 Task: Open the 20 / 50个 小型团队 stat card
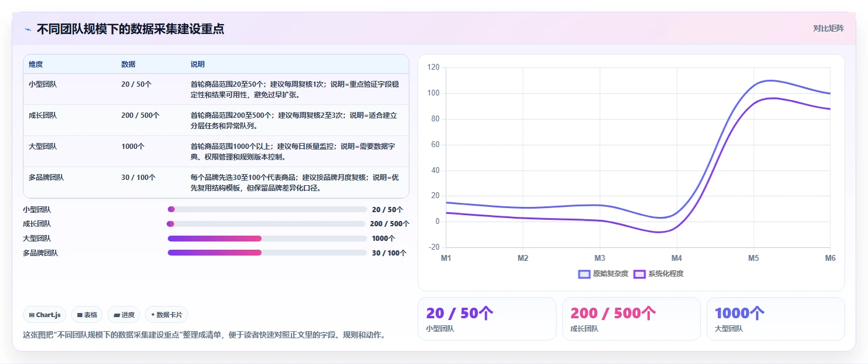pos(487,319)
